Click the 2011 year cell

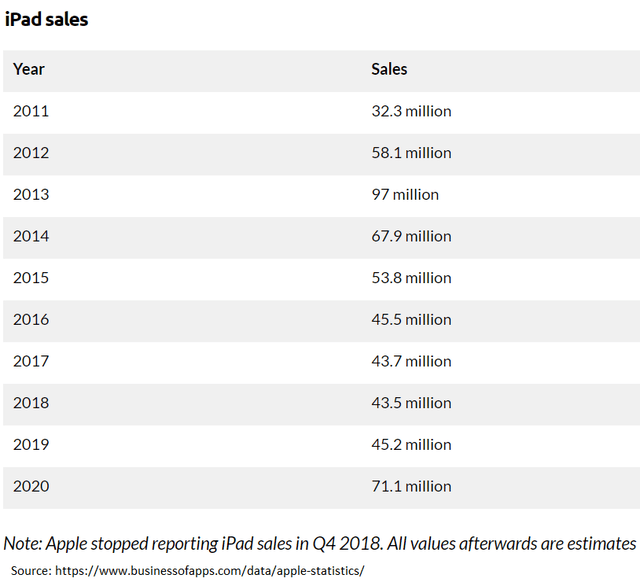point(31,111)
